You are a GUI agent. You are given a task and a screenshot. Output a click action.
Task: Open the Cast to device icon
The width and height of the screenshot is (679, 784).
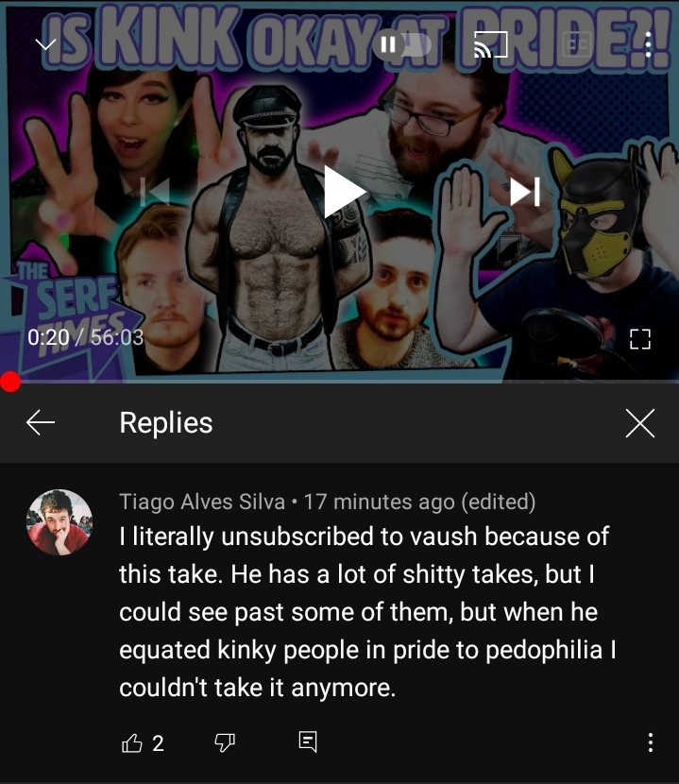click(x=490, y=44)
